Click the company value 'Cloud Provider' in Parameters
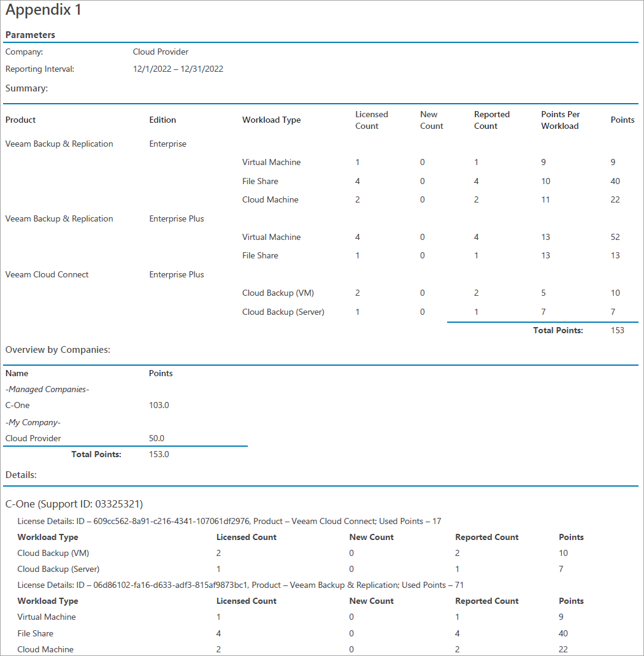 point(161,52)
